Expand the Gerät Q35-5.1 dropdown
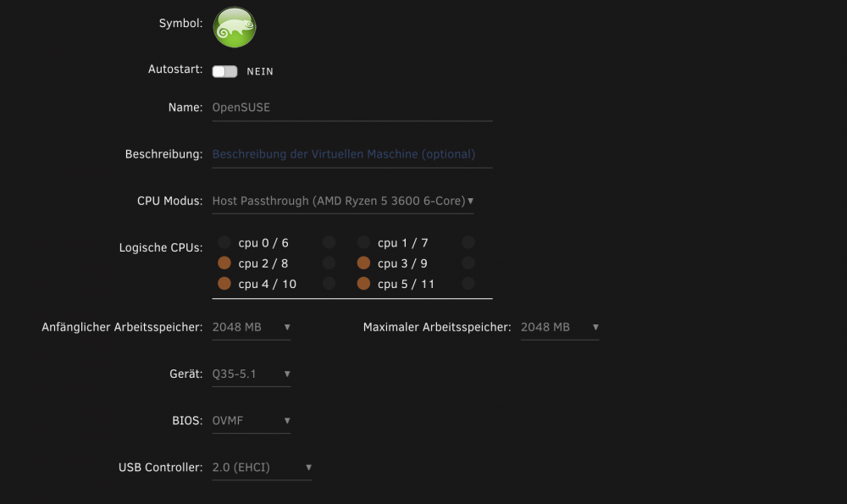 (252, 374)
